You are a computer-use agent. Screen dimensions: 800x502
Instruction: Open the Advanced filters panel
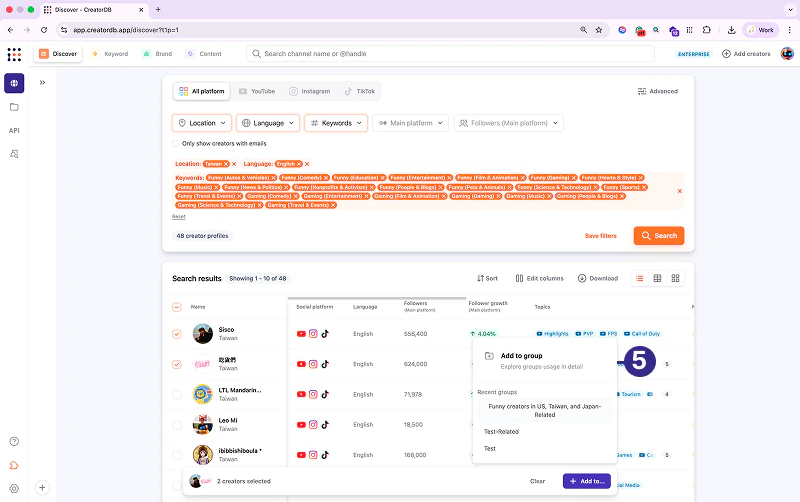[x=658, y=91]
